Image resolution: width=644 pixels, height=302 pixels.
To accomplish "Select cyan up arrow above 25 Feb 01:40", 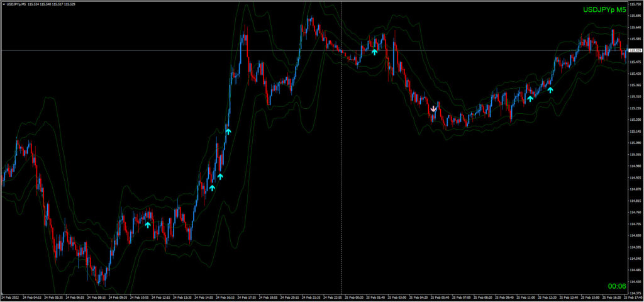I will tap(375, 52).
